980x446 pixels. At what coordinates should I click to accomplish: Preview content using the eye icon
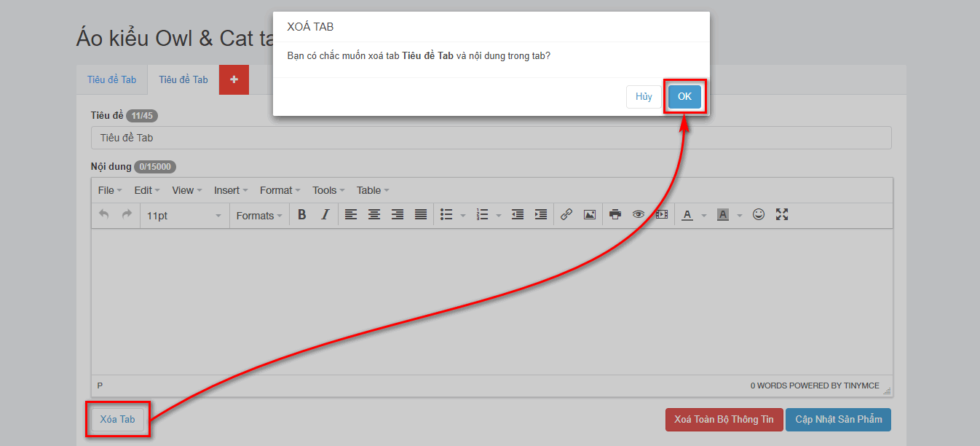(x=639, y=215)
